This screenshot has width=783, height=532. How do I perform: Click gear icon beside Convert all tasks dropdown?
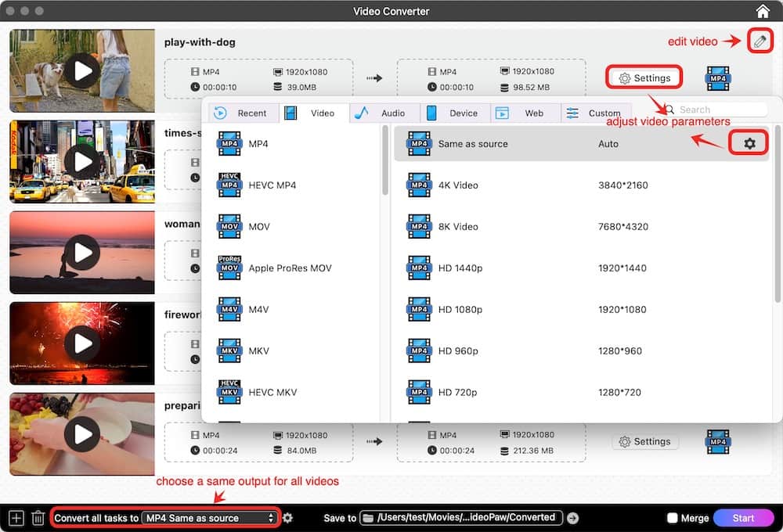pyautogui.click(x=288, y=518)
